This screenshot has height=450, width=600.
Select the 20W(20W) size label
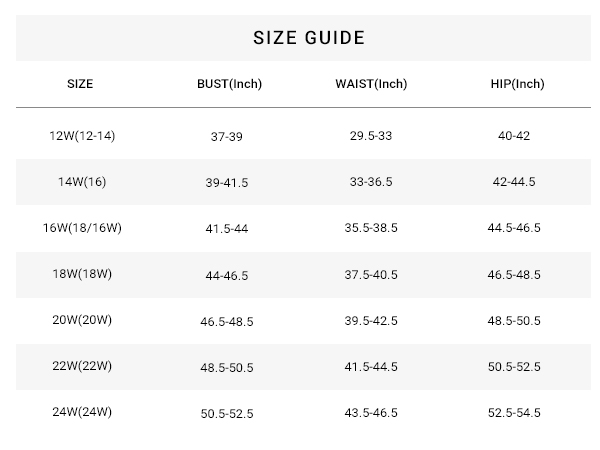(x=82, y=320)
